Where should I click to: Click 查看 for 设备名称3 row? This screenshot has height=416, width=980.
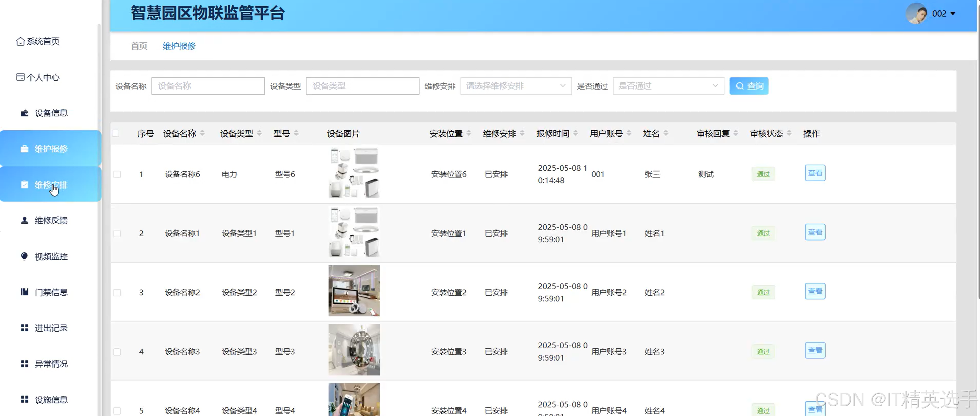pos(815,350)
